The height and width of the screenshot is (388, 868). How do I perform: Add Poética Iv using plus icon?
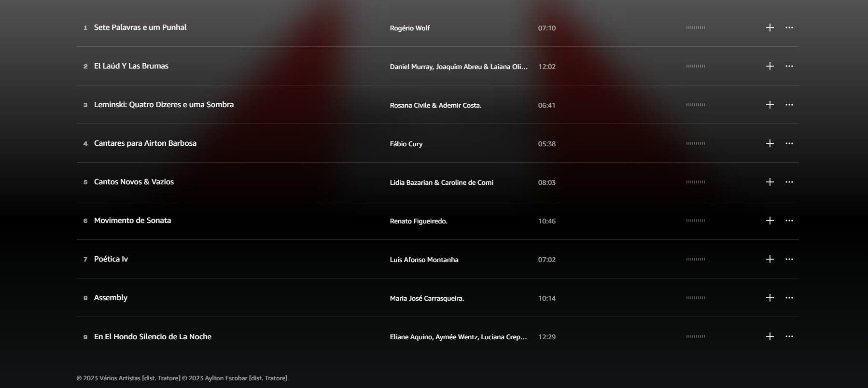click(x=770, y=259)
